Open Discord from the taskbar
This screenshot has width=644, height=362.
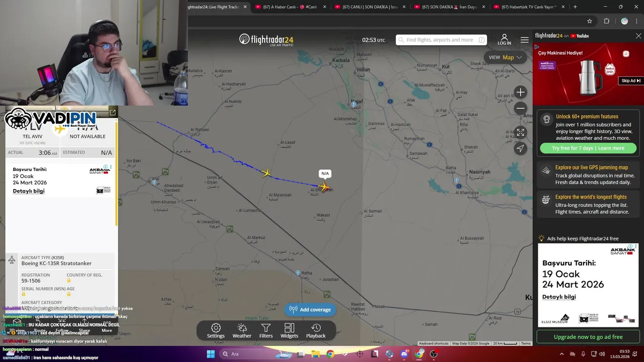click(404, 354)
